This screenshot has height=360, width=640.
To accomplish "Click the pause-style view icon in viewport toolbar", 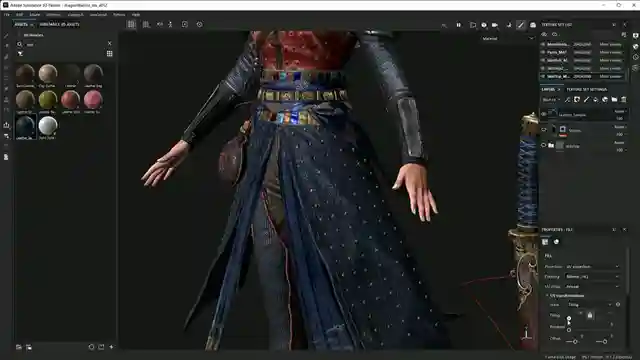I will point(459,25).
